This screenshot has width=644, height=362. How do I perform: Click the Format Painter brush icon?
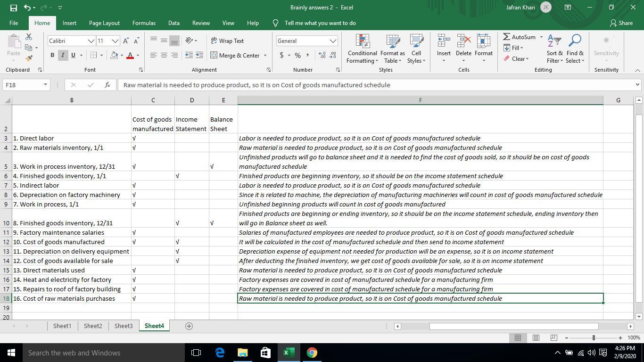click(29, 58)
